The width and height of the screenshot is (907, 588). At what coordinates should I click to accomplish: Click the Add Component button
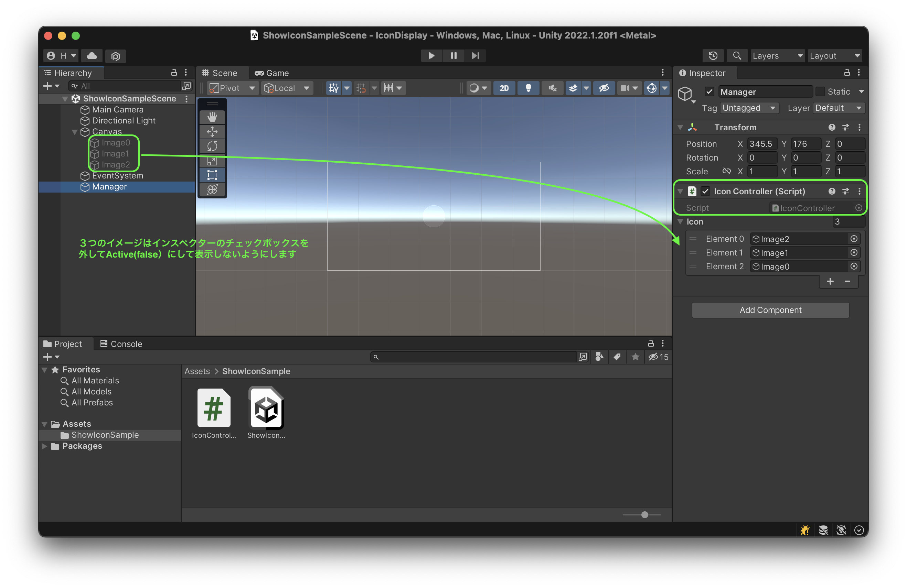click(x=770, y=309)
